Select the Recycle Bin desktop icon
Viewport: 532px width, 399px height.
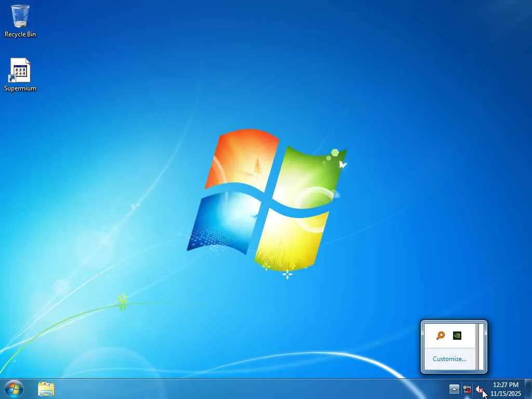[20, 21]
